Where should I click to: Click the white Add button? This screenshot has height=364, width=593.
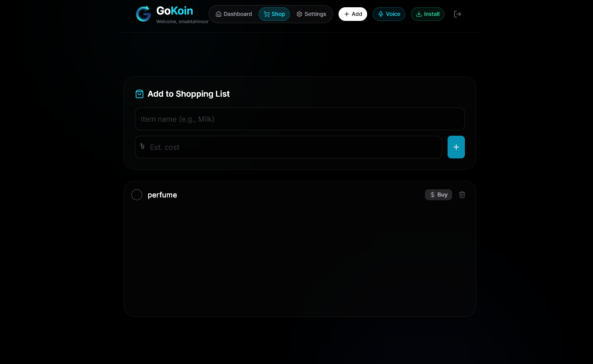click(353, 14)
